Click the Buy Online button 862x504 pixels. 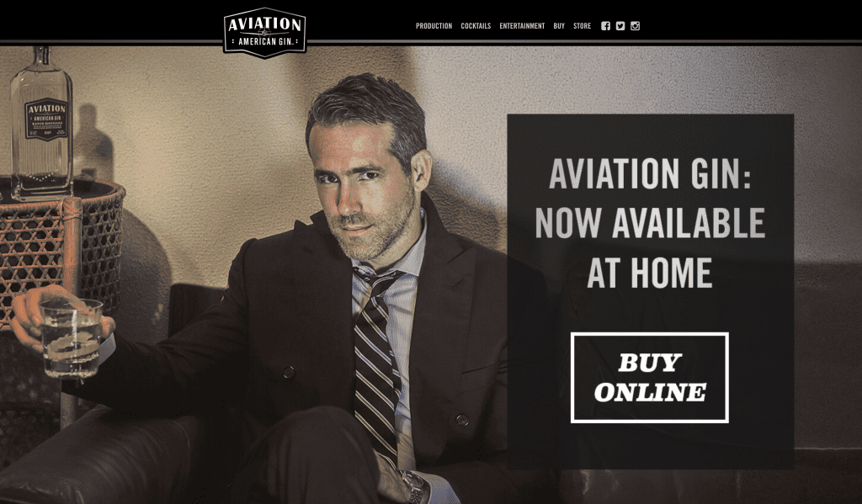tap(650, 378)
